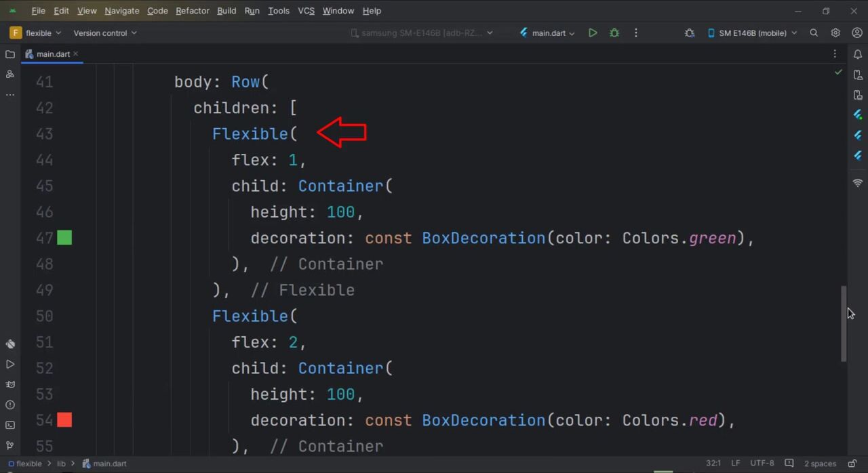Run the app with the green play button
Viewport: 868px width, 473px height.
click(x=593, y=33)
